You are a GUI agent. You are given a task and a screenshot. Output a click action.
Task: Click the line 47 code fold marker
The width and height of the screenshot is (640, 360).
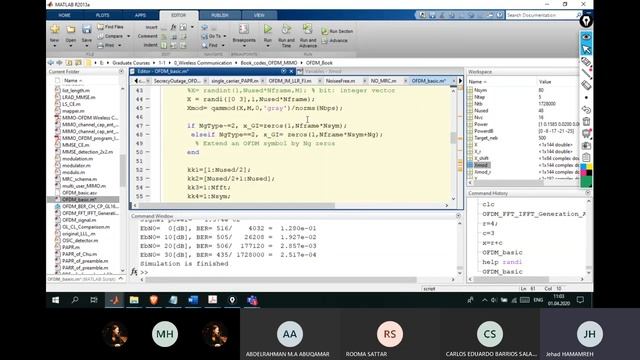tap(148, 126)
